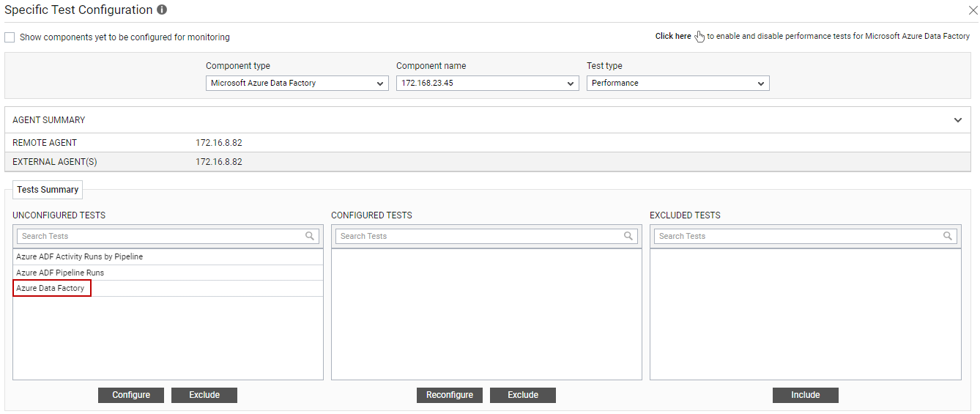
Task: Click search magnifier in Unconfigured Tests
Action: click(311, 236)
